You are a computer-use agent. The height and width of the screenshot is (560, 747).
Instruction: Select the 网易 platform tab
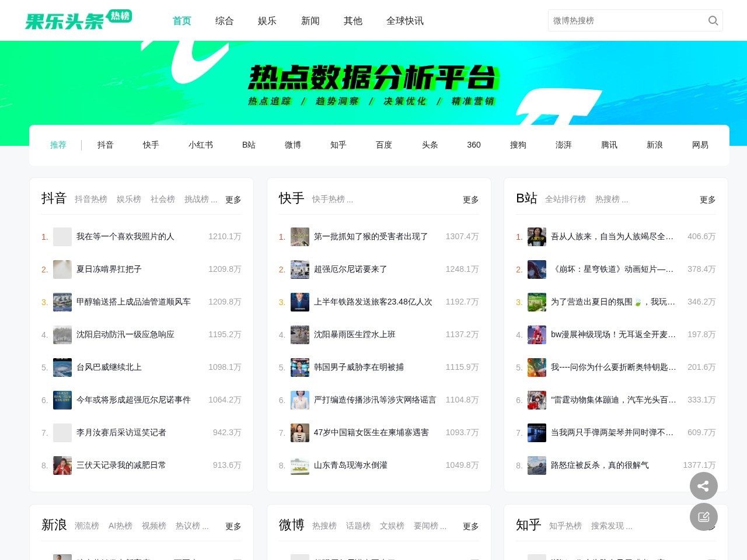(x=700, y=145)
